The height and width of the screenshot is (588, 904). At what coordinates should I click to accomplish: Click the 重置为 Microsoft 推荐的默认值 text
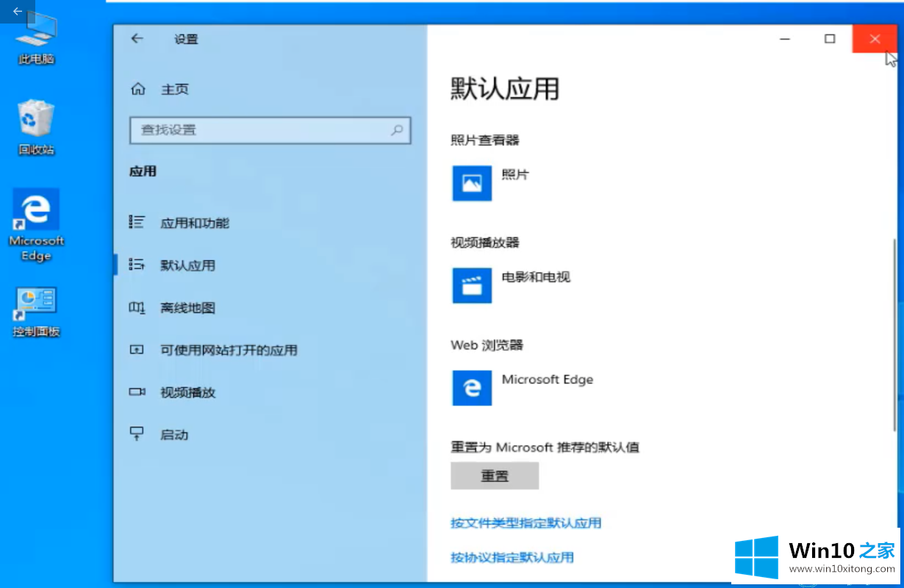pos(545,447)
